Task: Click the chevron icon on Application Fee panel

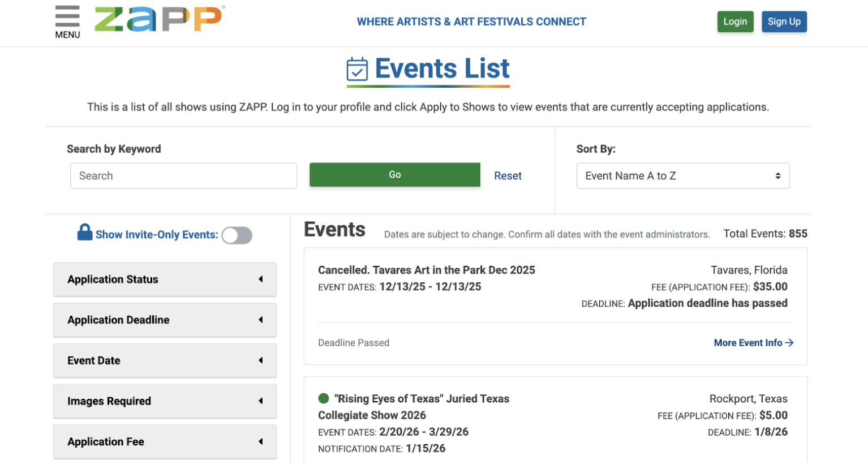Action: click(x=261, y=442)
